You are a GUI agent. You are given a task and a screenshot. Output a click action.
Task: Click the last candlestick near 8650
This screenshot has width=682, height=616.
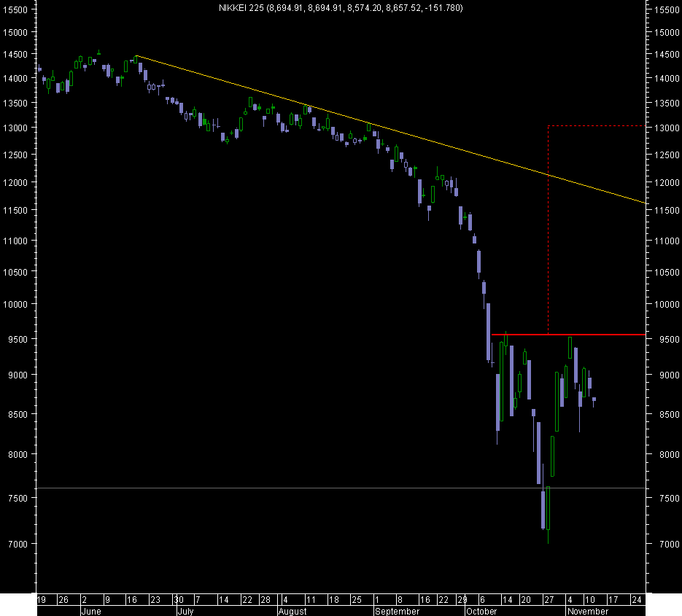pyautogui.click(x=594, y=401)
